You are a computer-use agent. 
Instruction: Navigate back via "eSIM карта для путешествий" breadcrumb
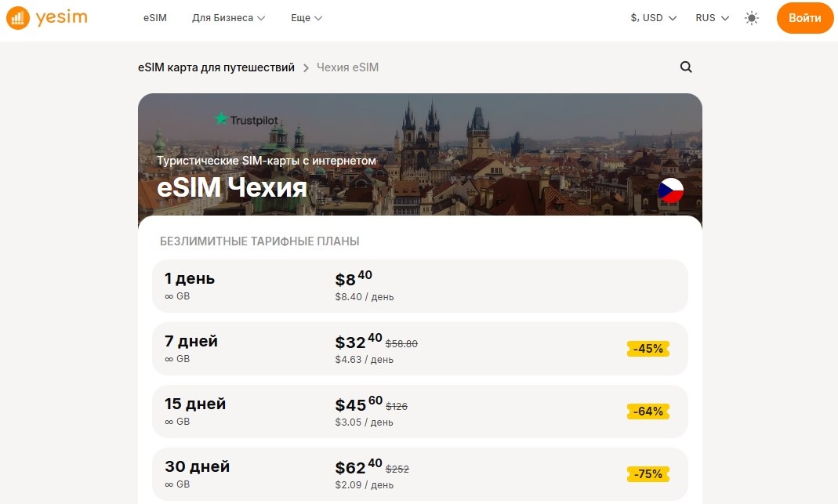[217, 67]
